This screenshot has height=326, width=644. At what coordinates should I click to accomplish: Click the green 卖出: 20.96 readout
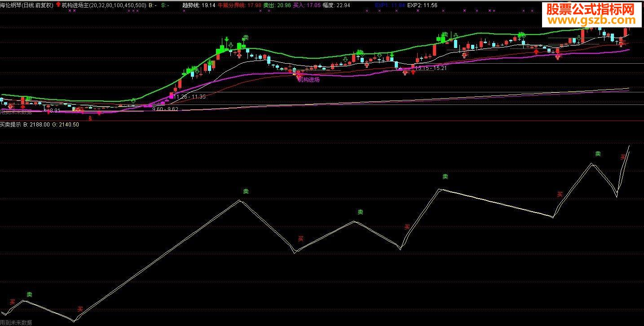coord(277,5)
